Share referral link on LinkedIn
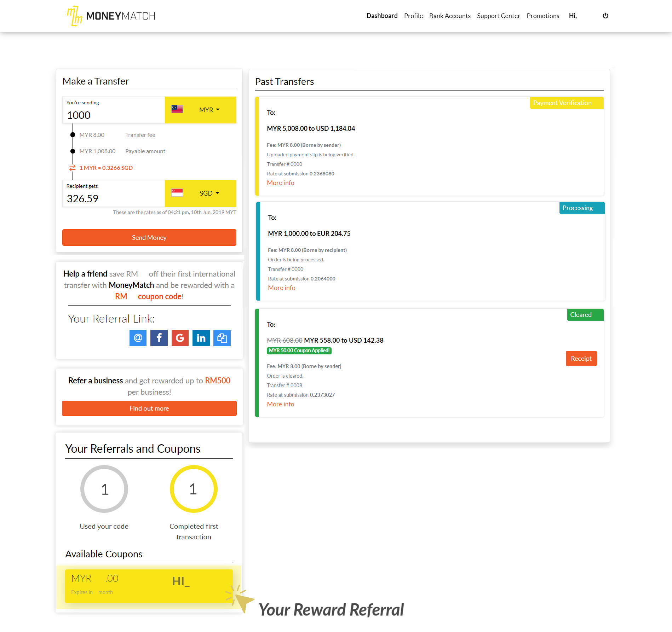672x632 pixels. coord(201,338)
